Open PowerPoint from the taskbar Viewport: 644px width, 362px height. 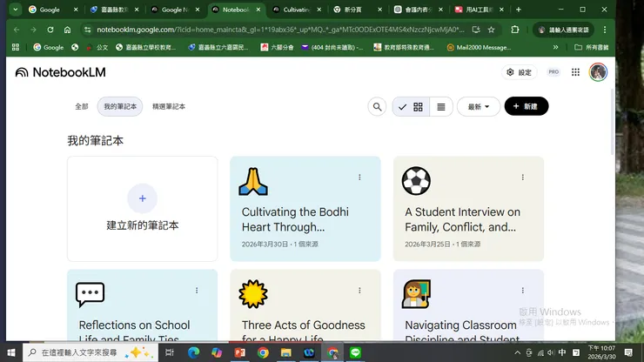tap(240, 352)
